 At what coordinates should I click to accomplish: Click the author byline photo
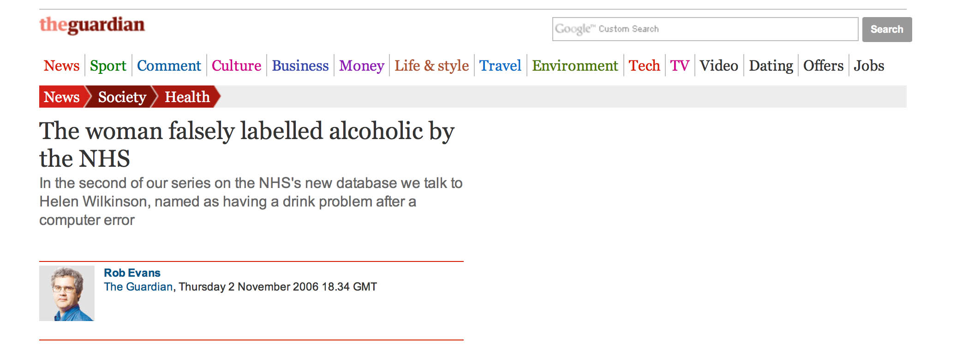pyautogui.click(x=67, y=293)
